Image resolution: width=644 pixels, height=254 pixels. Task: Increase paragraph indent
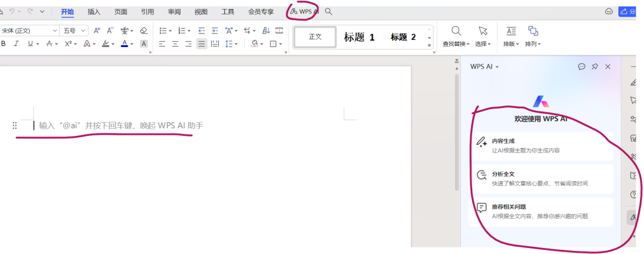click(215, 30)
